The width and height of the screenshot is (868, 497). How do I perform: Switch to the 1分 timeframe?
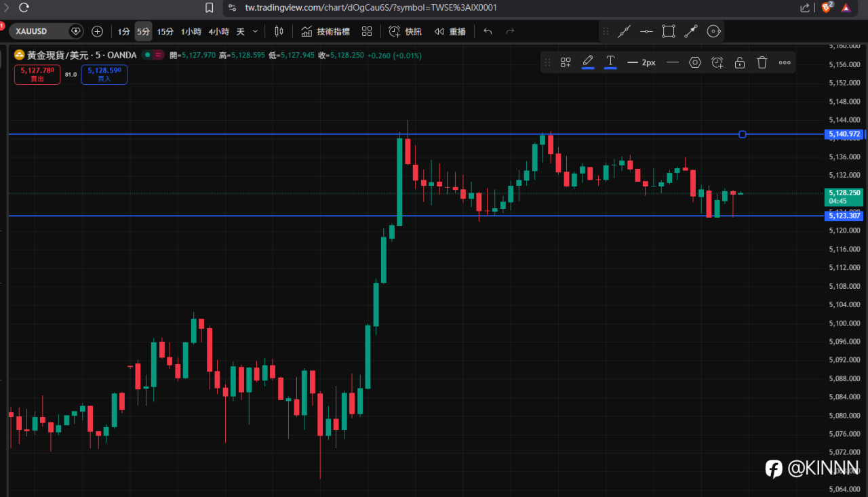click(124, 31)
